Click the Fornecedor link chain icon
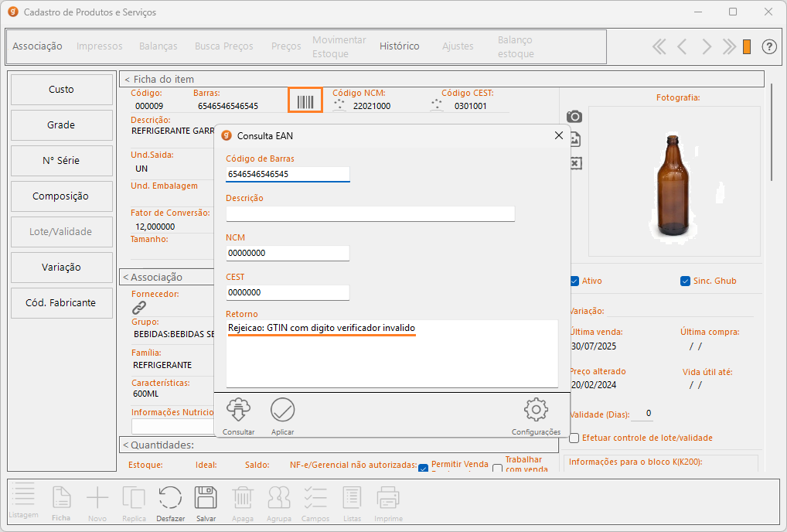 click(x=139, y=308)
